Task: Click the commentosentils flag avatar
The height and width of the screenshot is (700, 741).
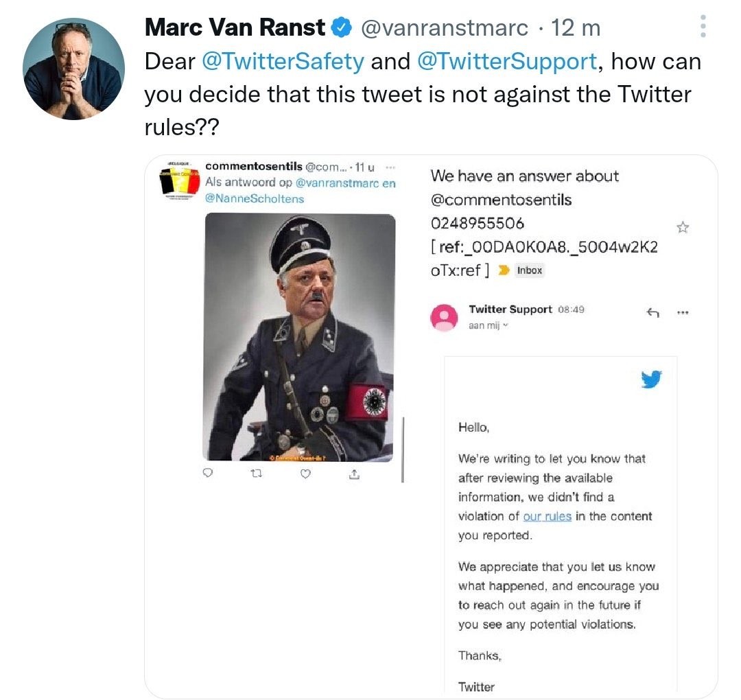Action: pos(178,181)
